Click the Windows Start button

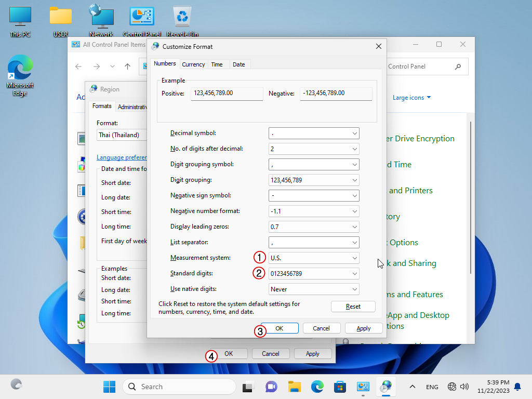[110, 387]
